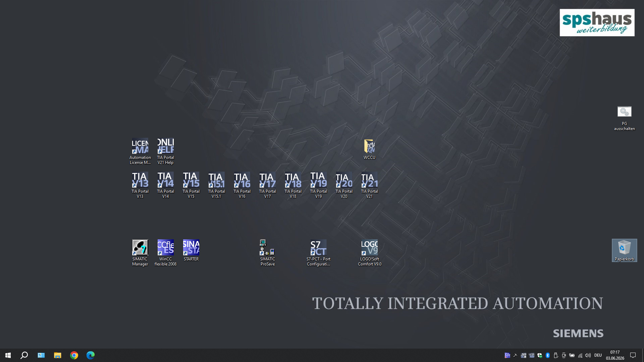Click Show desktop strip at taskbar edge
The height and width of the screenshot is (362, 644).
pyautogui.click(x=643, y=355)
